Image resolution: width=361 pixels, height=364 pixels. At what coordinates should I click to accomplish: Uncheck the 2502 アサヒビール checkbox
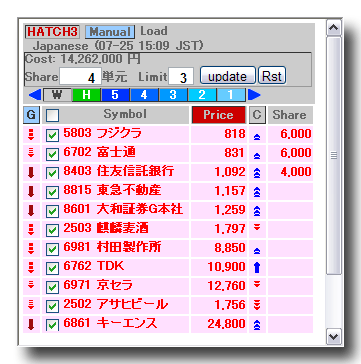click(52, 306)
